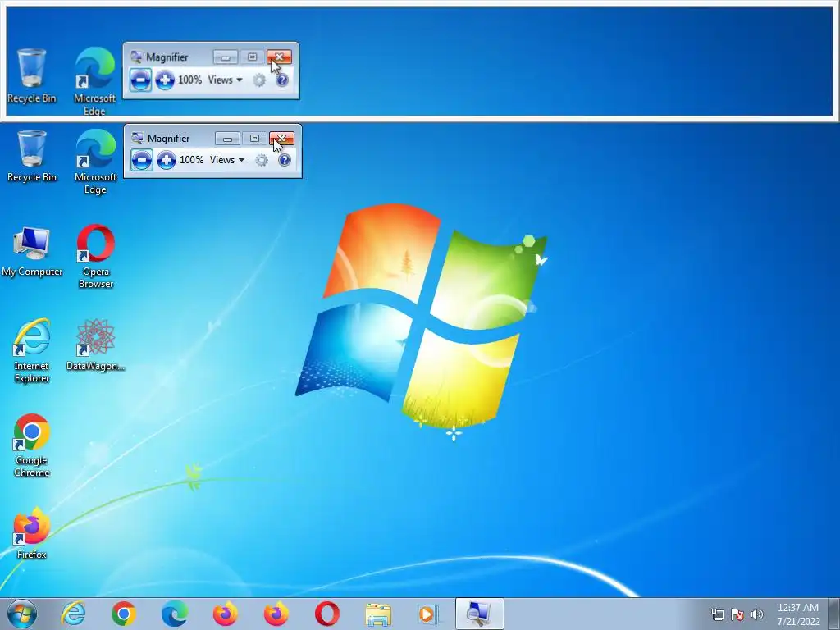
Task: Open Magnifier Options gear below the docked lens
Action: coord(262,160)
